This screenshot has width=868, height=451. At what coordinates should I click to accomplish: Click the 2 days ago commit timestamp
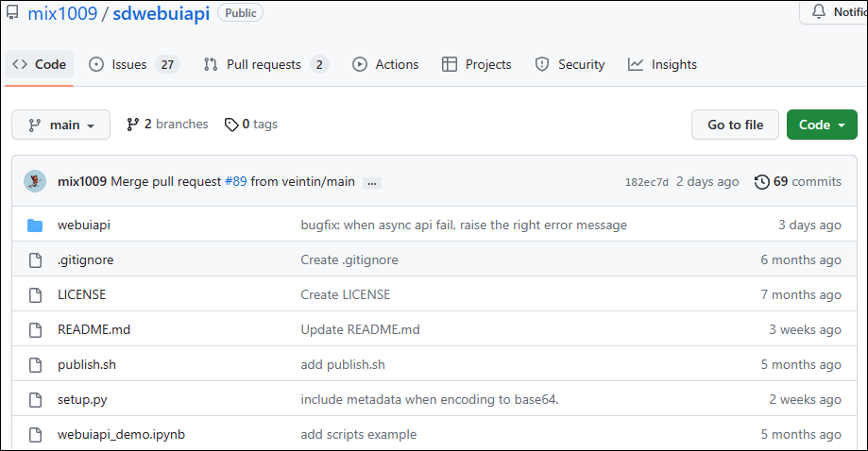click(707, 181)
